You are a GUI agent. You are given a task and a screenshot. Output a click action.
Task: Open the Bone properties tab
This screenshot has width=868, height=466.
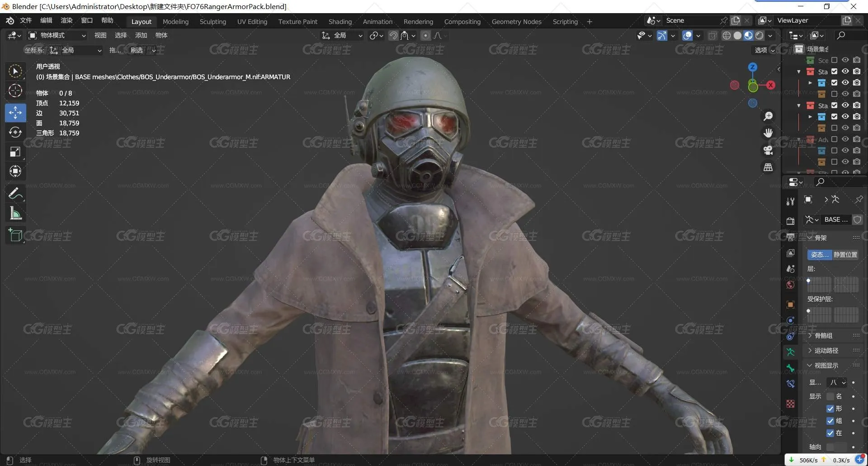(x=790, y=368)
